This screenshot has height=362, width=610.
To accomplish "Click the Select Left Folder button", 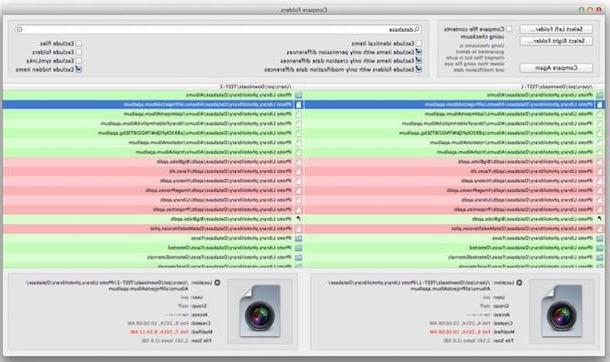I will coord(556,29).
